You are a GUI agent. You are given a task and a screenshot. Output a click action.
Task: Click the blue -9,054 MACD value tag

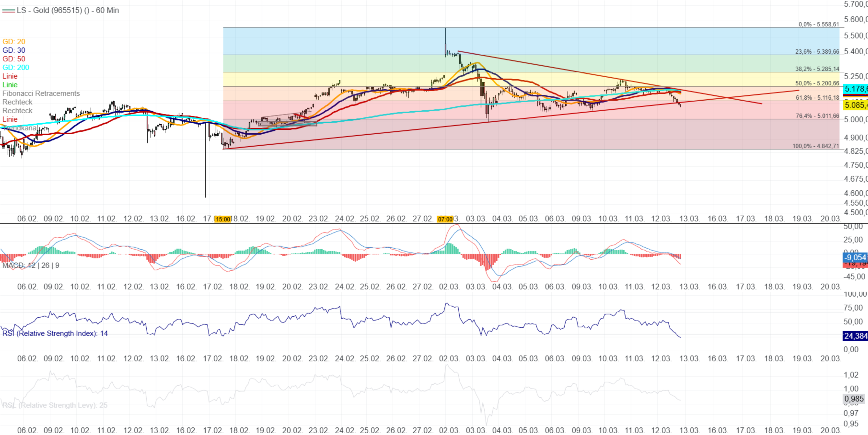tap(855, 258)
